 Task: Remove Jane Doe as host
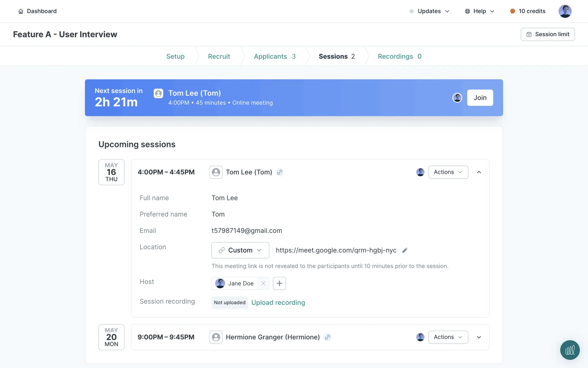(x=263, y=283)
